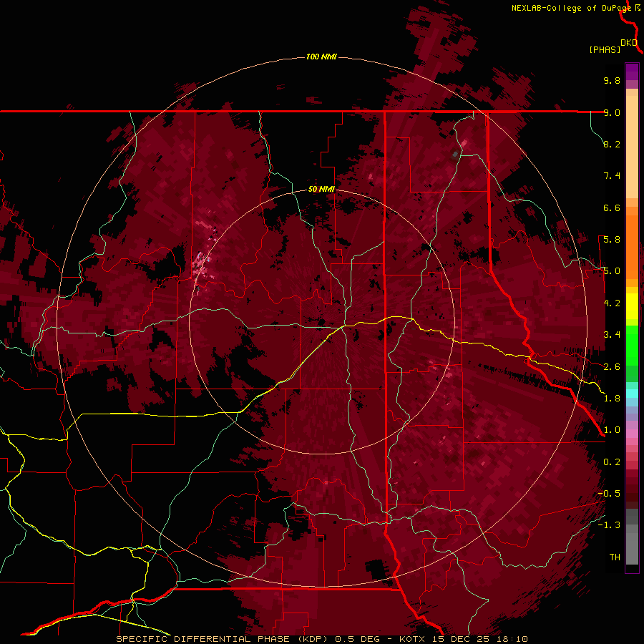The height and width of the screenshot is (644, 644).
Task: Click the 4.2 scale value label
Action: click(x=612, y=303)
